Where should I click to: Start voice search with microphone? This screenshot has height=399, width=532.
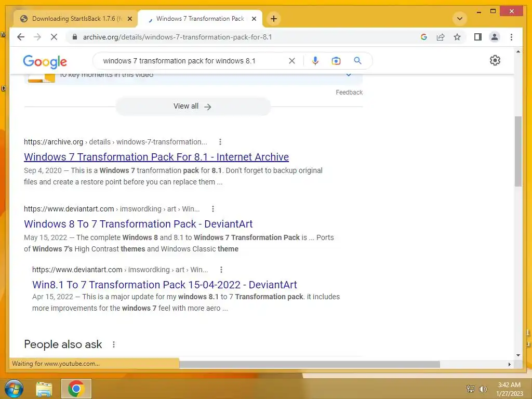[315, 61]
